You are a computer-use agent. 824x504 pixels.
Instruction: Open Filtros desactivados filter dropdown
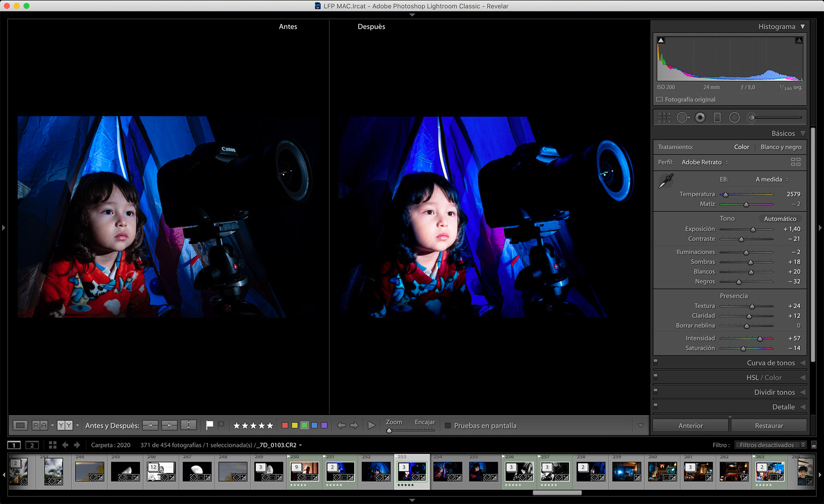pyautogui.click(x=770, y=445)
